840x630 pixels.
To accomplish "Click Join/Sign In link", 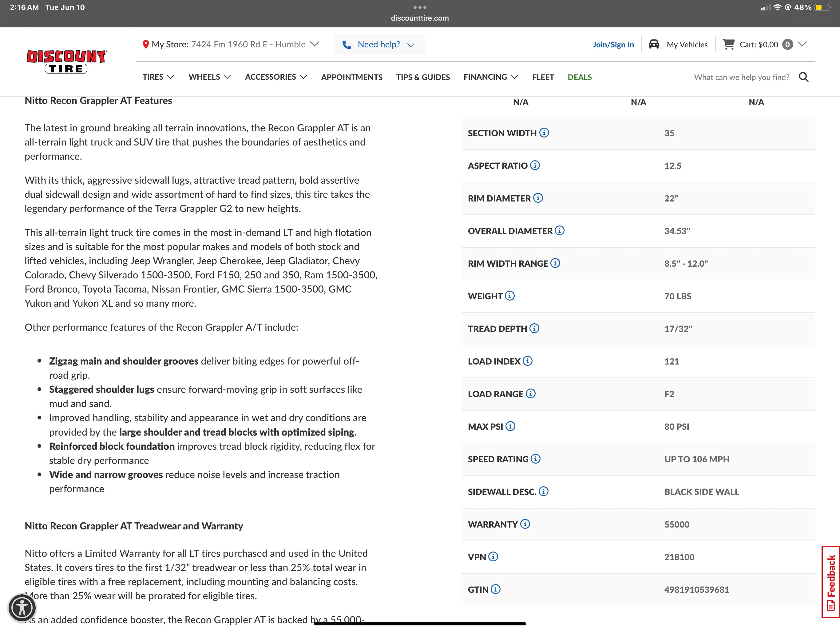I will click(x=613, y=45).
